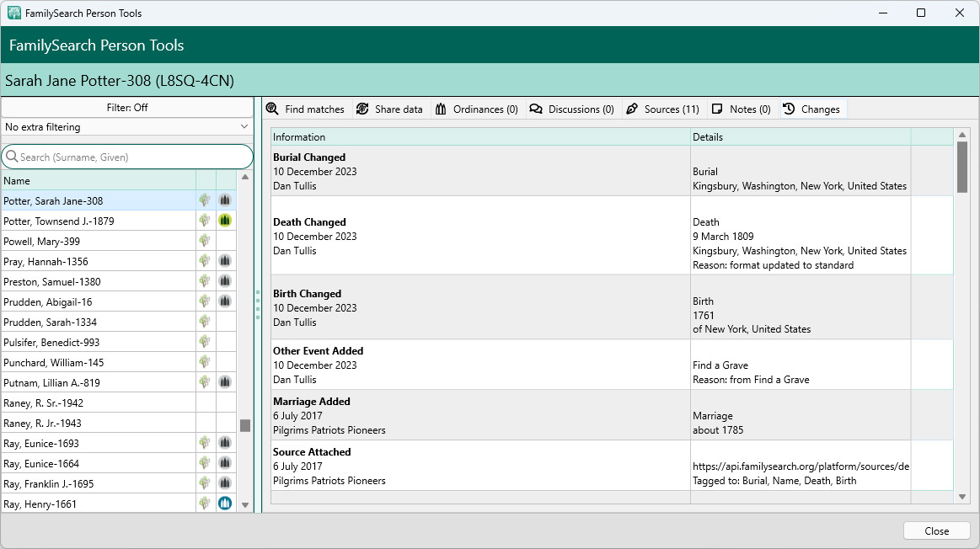Viewport: 980px width, 549px height.
Task: Click tree icon for Ray, Eunice-1664
Action: pos(205,463)
